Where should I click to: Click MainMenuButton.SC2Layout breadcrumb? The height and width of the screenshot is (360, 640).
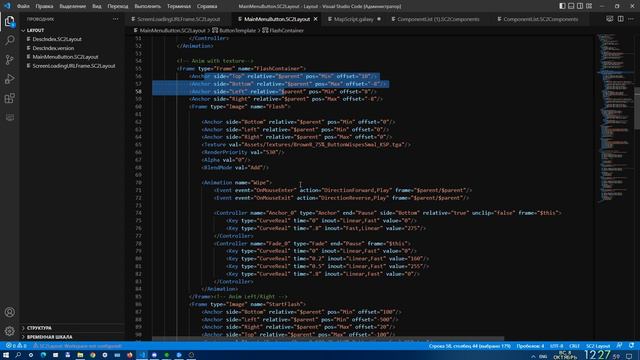[172, 31]
